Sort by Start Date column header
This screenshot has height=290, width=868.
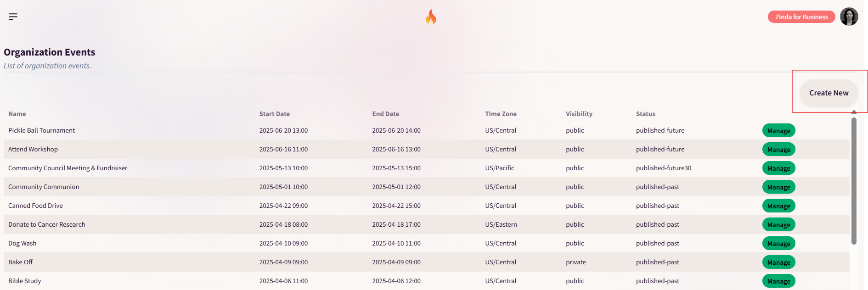point(274,114)
